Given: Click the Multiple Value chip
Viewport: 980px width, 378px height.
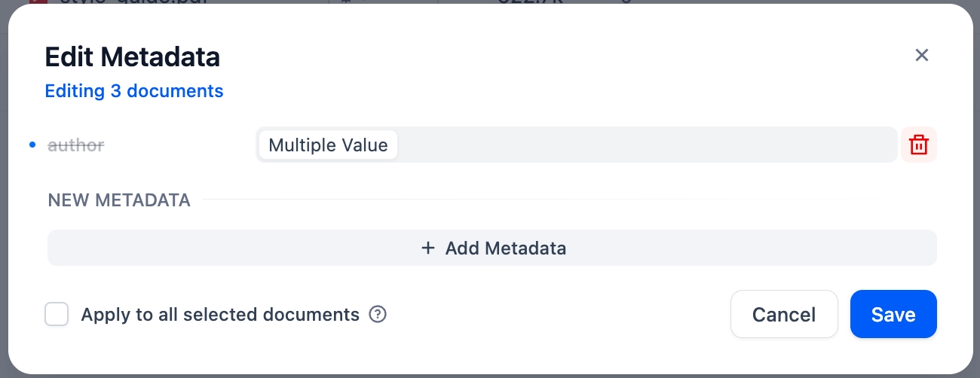Looking at the screenshot, I should [328, 145].
